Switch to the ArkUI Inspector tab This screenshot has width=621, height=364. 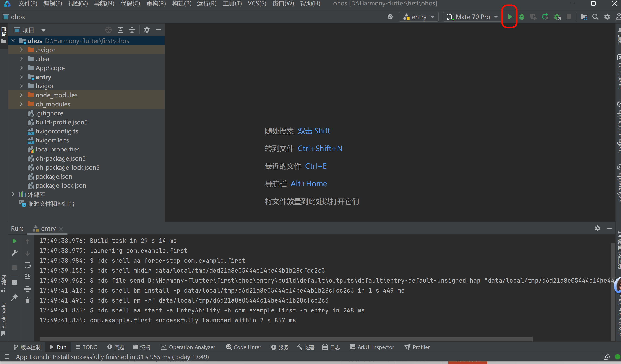[372, 347]
